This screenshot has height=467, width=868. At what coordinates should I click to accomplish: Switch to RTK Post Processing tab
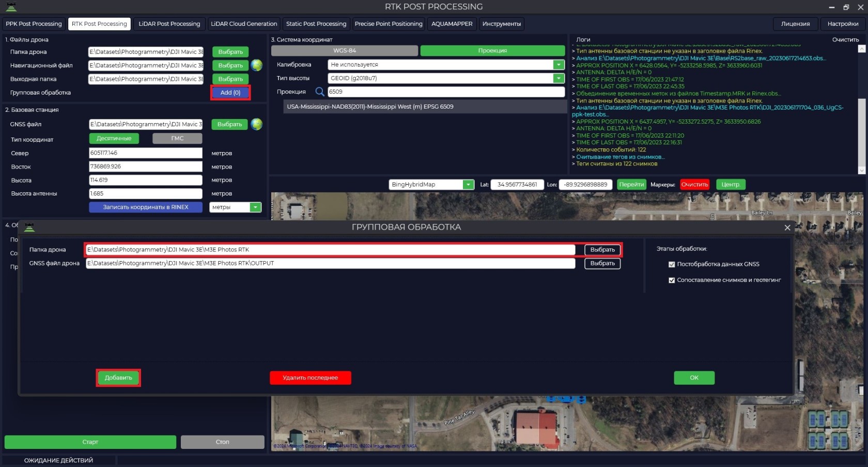tap(99, 24)
